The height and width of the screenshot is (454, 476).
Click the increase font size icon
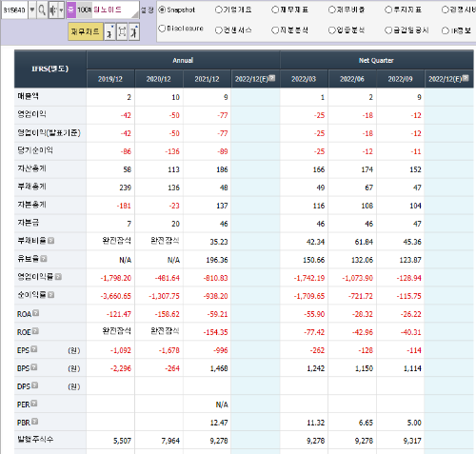pyautogui.click(x=134, y=31)
